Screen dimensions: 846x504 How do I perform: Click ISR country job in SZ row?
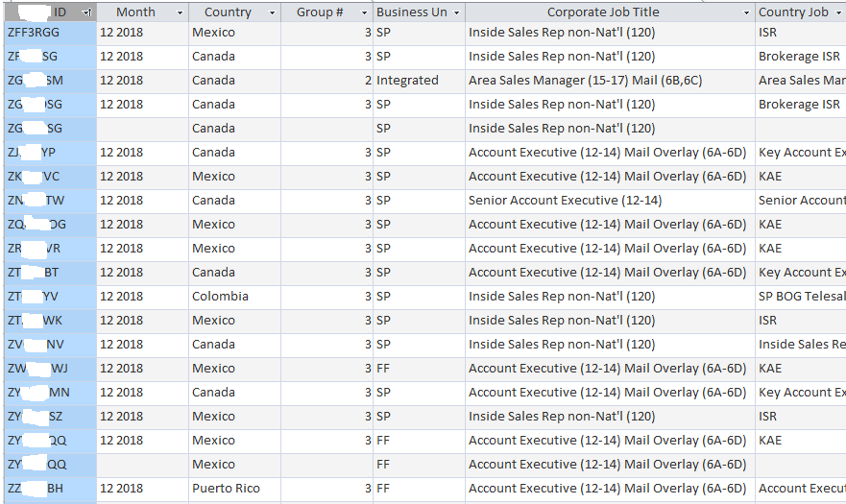tap(801, 417)
